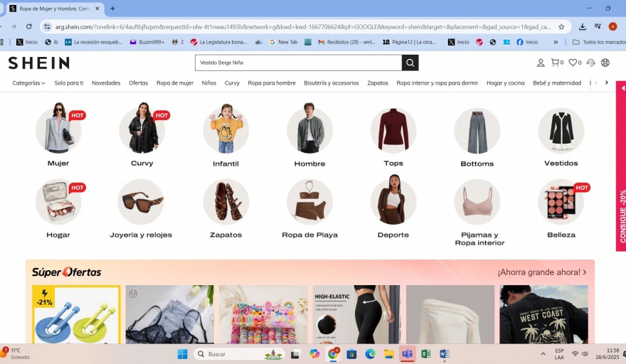The width and height of the screenshot is (626, 364).
Task: Click ¡Ahorra grande ahora! link
Action: pos(542,272)
